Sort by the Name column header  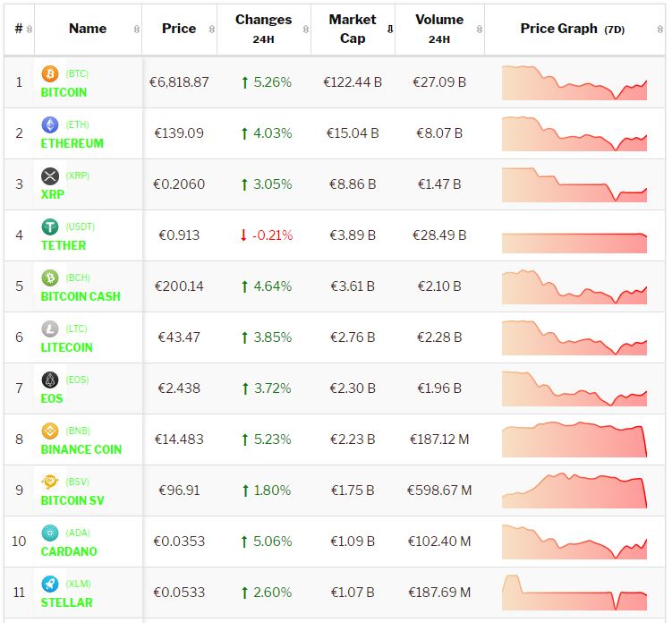(x=88, y=29)
